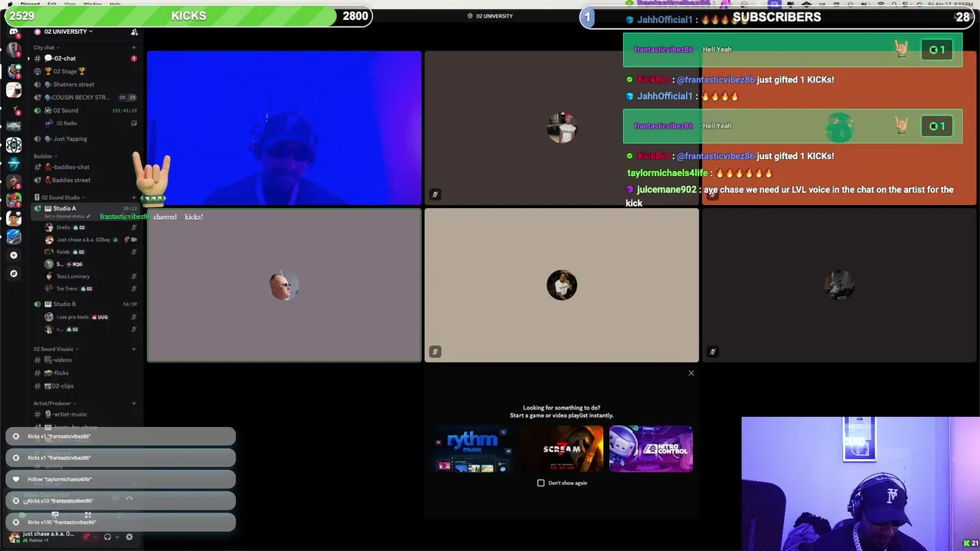Click the streamer webcam overlay
This screenshot has height=551, width=980.
click(x=861, y=484)
